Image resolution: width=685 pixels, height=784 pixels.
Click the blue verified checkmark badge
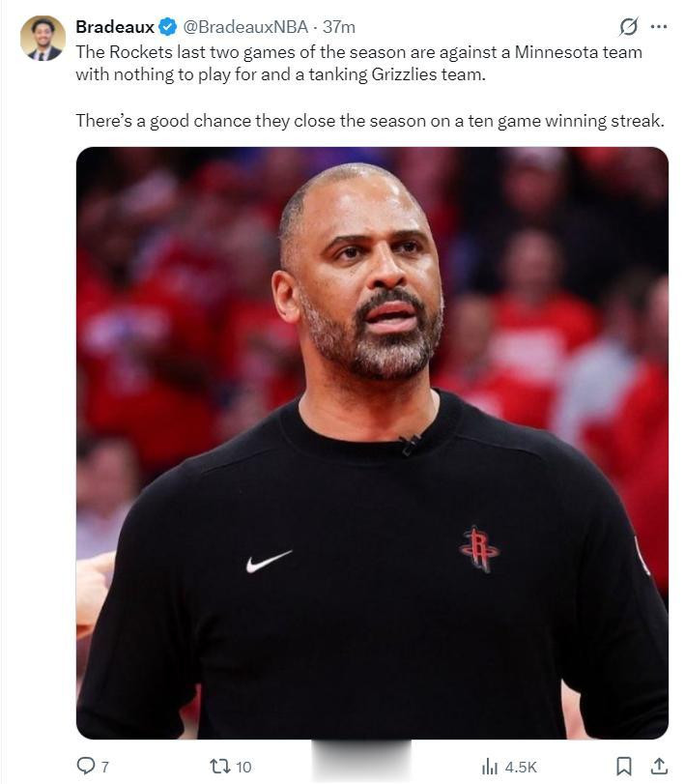(166, 27)
